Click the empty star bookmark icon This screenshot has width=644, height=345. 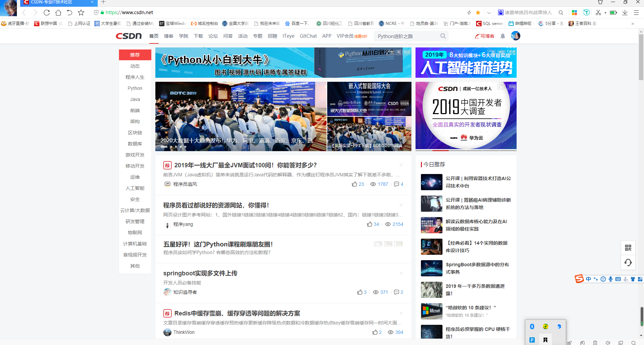click(81, 12)
